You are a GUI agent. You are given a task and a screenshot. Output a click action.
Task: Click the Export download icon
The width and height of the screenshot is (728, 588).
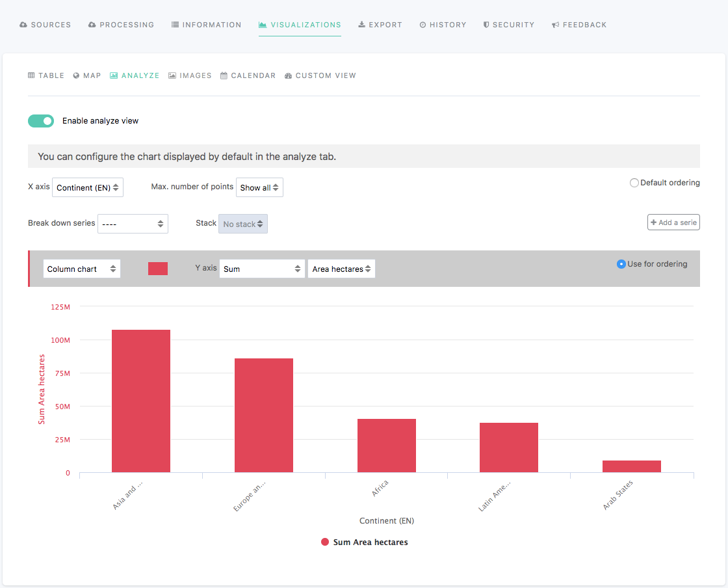pos(361,25)
